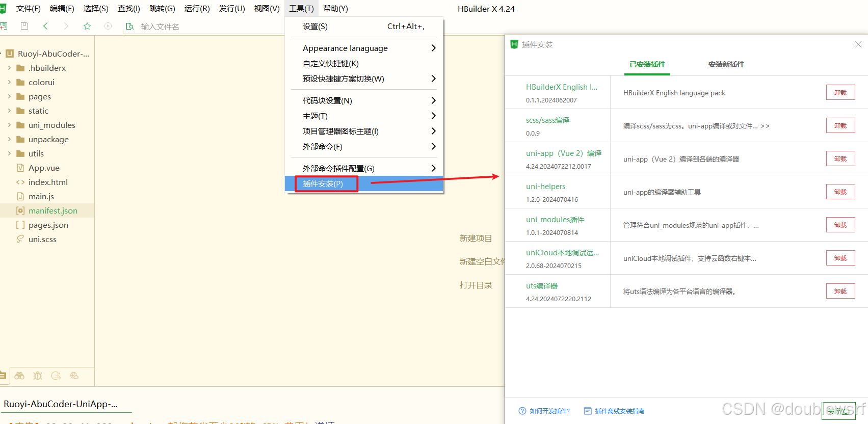Viewport: 868px width, 424px height.
Task: Uninstall the scss/sass编译 plugin
Action: tap(840, 125)
